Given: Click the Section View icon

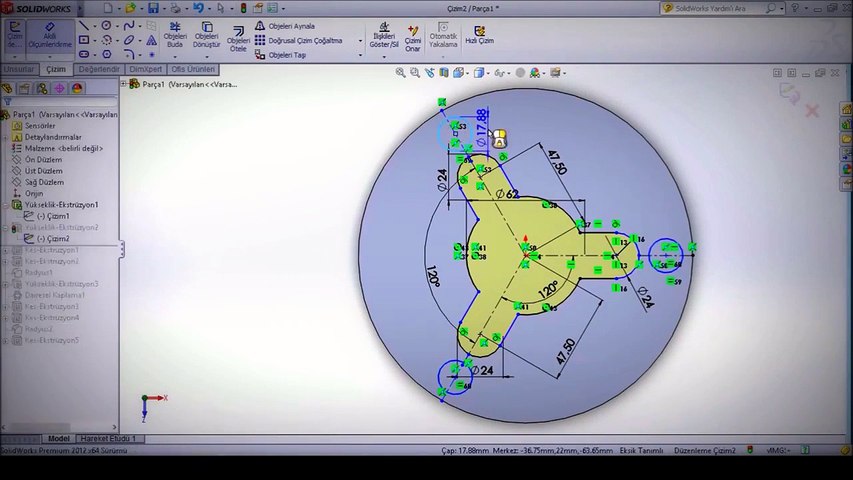Looking at the screenshot, I should pyautogui.click(x=444, y=72).
